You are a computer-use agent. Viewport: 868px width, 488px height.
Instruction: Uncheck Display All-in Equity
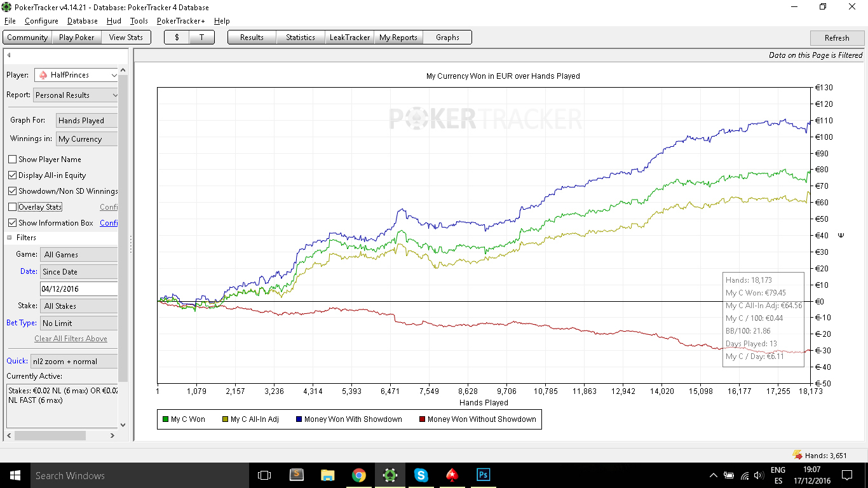coord(13,175)
